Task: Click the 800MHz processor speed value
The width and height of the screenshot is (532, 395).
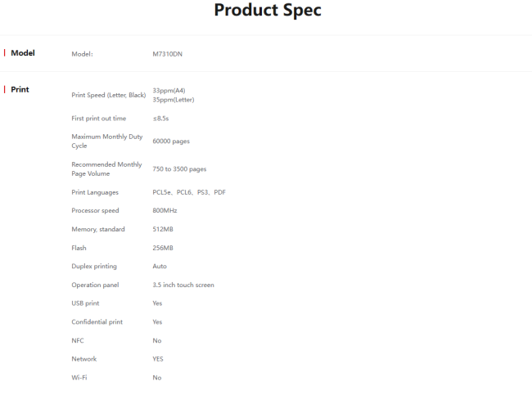Action: point(165,211)
